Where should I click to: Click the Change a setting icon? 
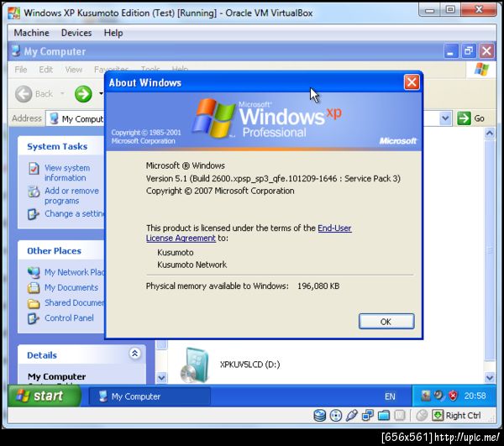click(34, 214)
